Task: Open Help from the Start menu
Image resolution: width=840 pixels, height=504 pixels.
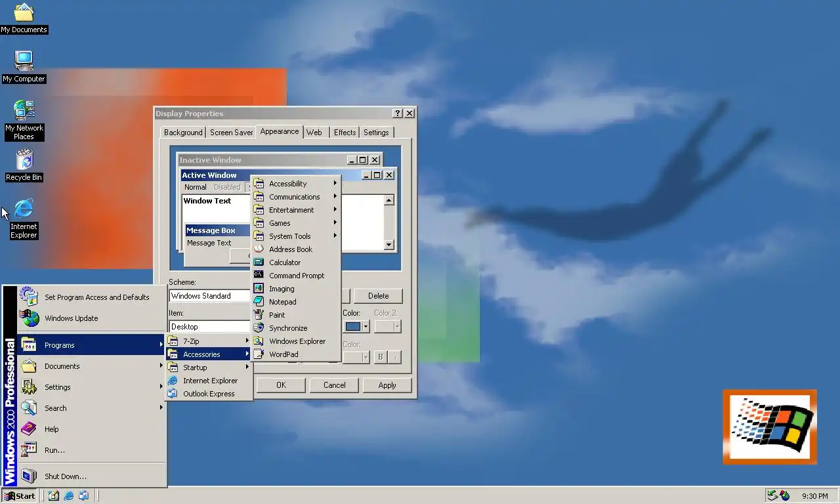Action: tap(91, 429)
